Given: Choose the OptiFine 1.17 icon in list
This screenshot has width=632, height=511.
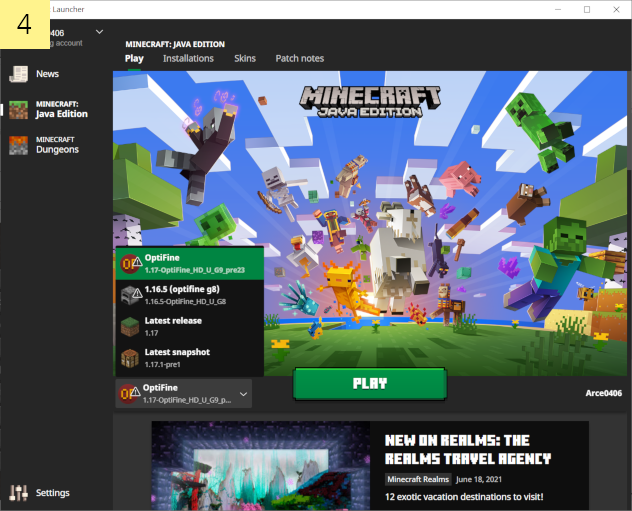Looking at the screenshot, I should tap(131, 264).
